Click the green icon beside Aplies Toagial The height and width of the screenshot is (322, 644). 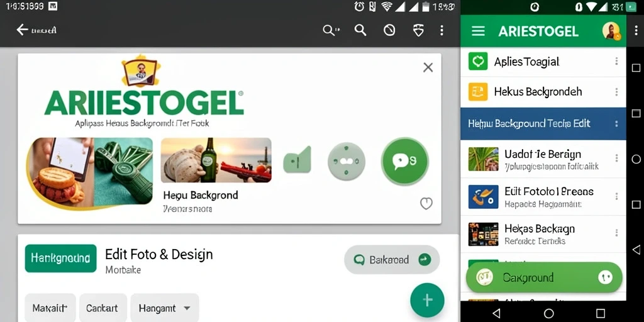pyautogui.click(x=478, y=62)
